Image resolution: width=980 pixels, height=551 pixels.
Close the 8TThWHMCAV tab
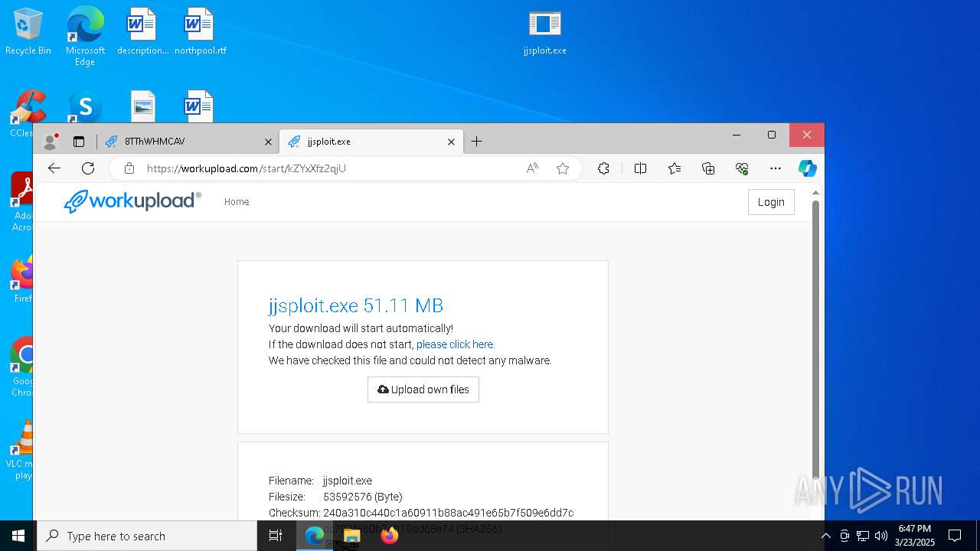pyautogui.click(x=268, y=142)
